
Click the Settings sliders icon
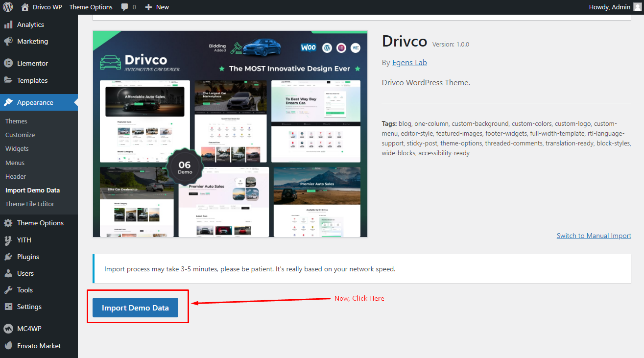(8, 307)
